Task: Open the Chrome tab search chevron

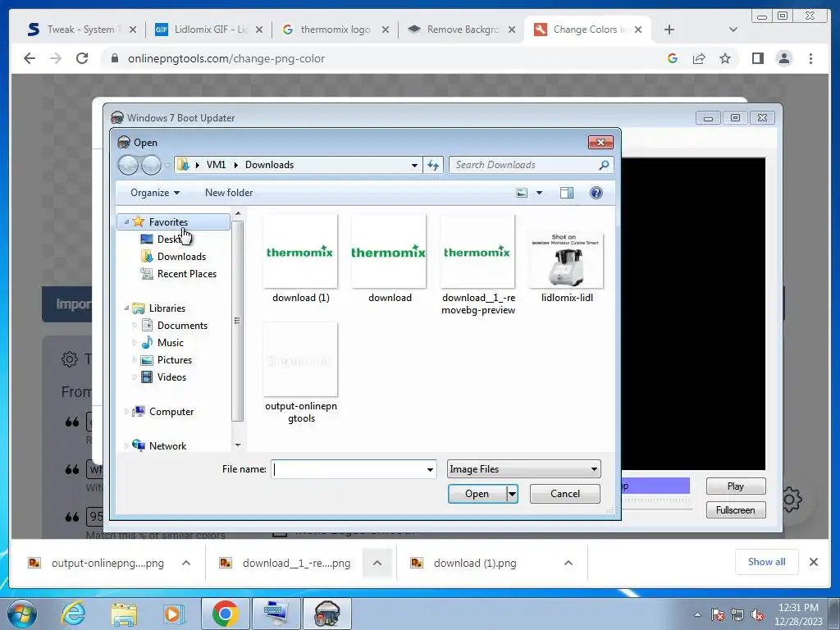Action: [x=733, y=30]
